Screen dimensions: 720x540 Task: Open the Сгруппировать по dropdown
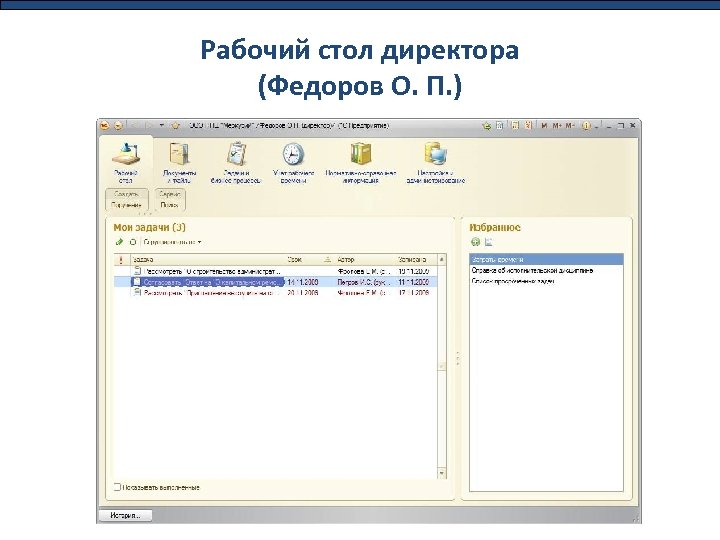click(172, 242)
